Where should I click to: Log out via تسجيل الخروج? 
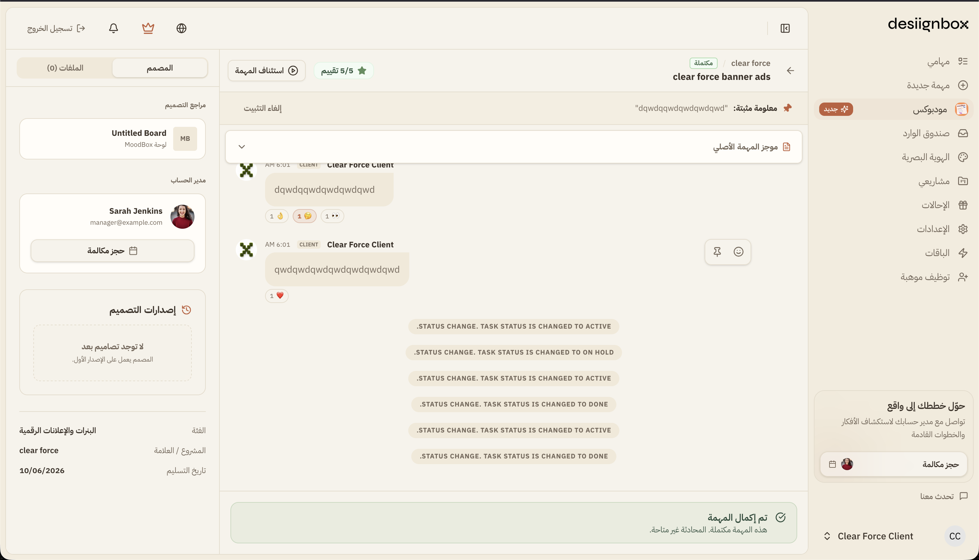coord(56,28)
